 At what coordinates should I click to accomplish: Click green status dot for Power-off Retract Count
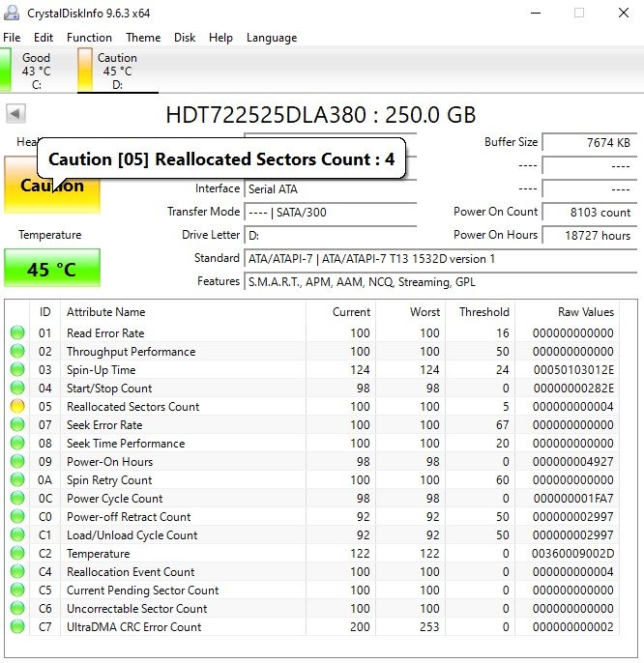[x=17, y=517]
